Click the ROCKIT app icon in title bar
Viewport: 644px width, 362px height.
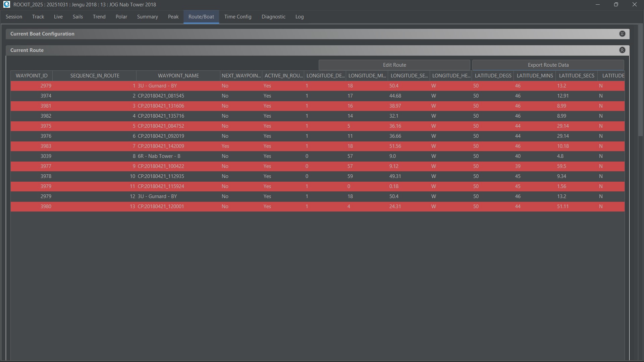coord(6,5)
